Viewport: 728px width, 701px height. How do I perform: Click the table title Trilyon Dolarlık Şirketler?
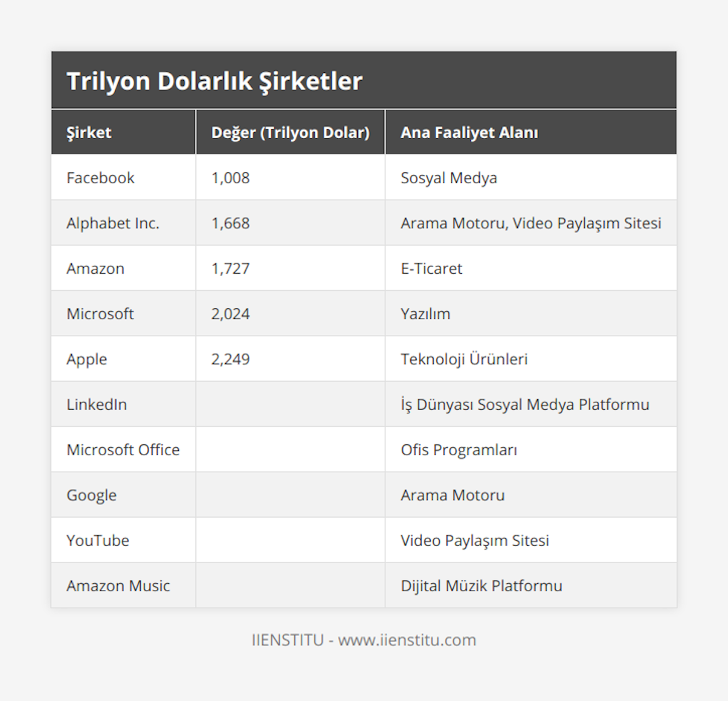point(214,81)
